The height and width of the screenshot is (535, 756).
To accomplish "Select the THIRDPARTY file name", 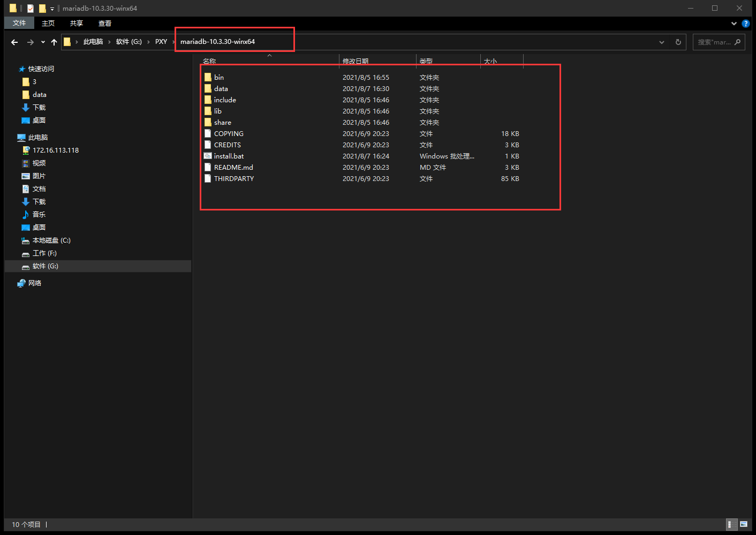I will (x=234, y=178).
